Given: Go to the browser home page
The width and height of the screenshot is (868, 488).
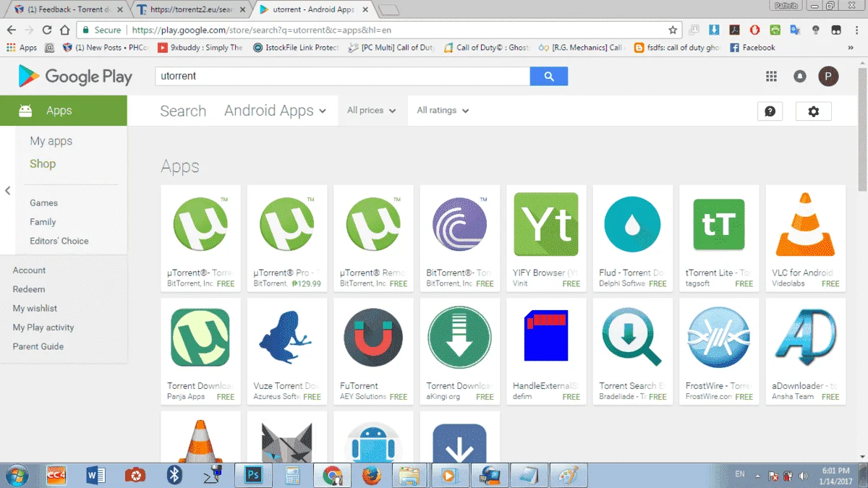Looking at the screenshot, I should tap(64, 30).
